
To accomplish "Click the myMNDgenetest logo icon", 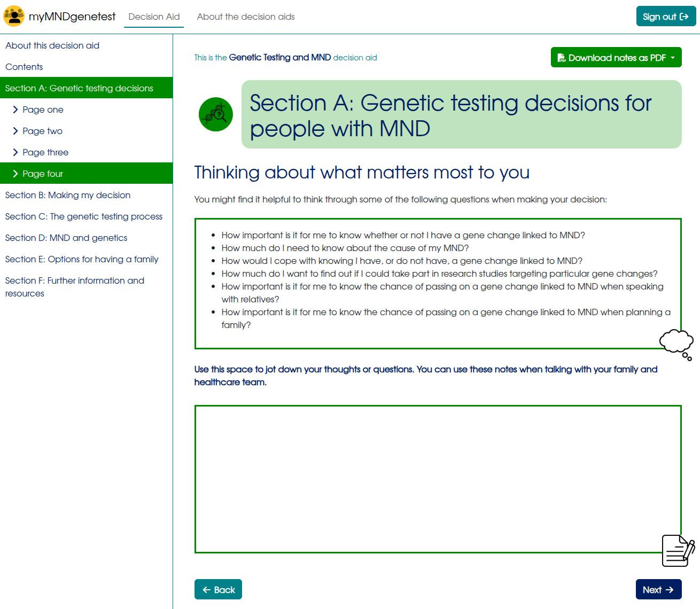I will [14, 16].
